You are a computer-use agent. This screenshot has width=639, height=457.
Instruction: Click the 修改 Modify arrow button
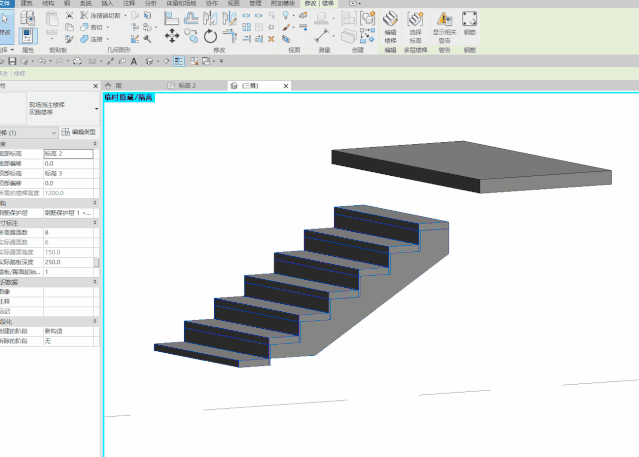7,27
